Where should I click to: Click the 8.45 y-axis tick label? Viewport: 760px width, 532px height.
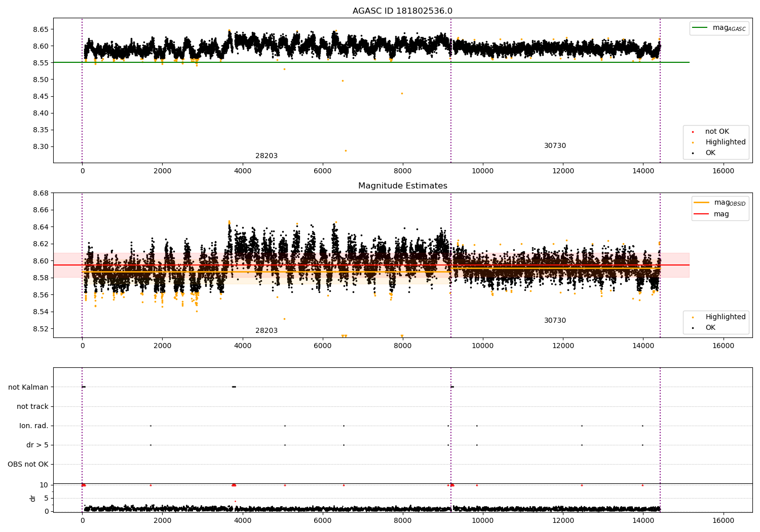pyautogui.click(x=41, y=96)
